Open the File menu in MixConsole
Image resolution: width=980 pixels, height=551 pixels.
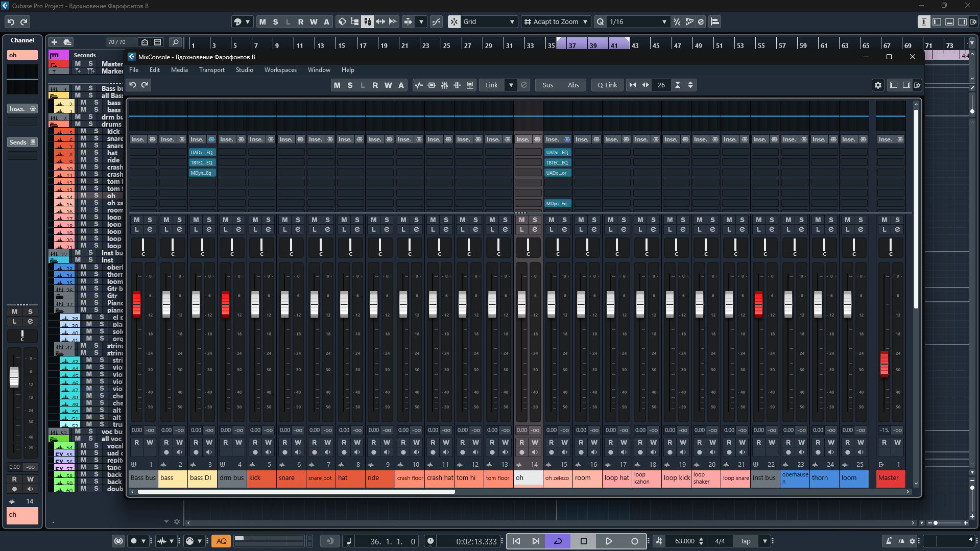134,70
